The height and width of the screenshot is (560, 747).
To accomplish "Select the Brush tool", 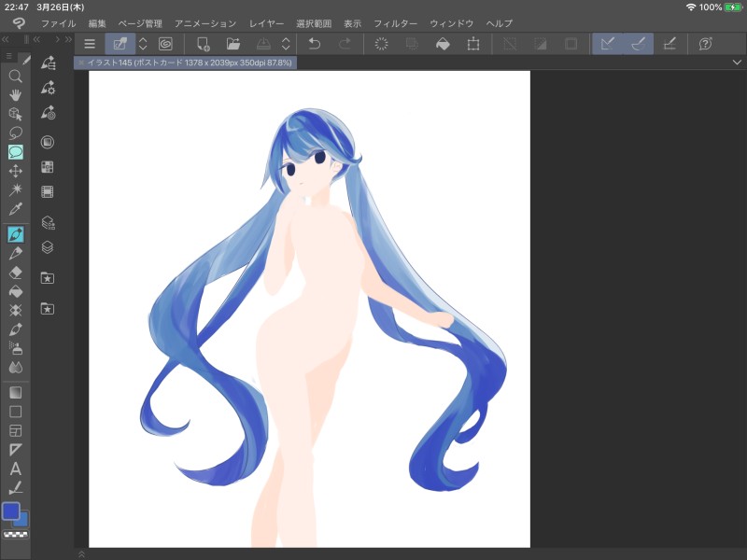I will point(15,329).
